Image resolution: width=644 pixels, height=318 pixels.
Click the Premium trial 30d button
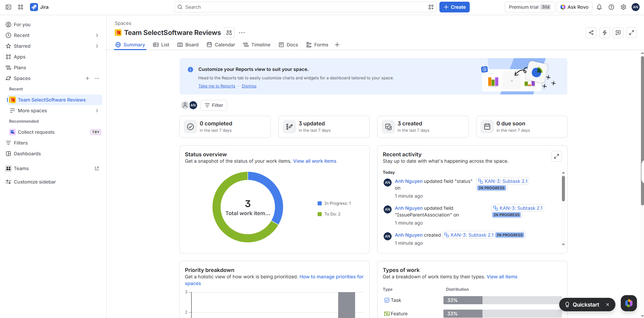529,7
